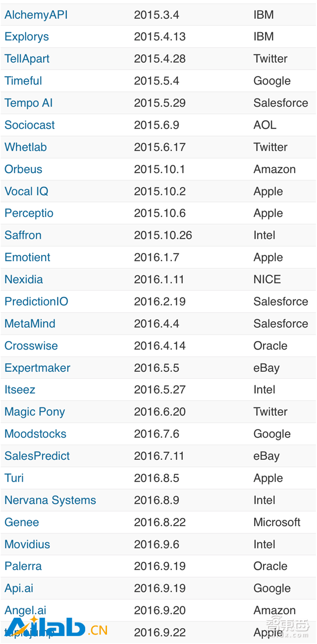Select the Nervana Systems link
This screenshot has width=317, height=644.
click(x=50, y=500)
